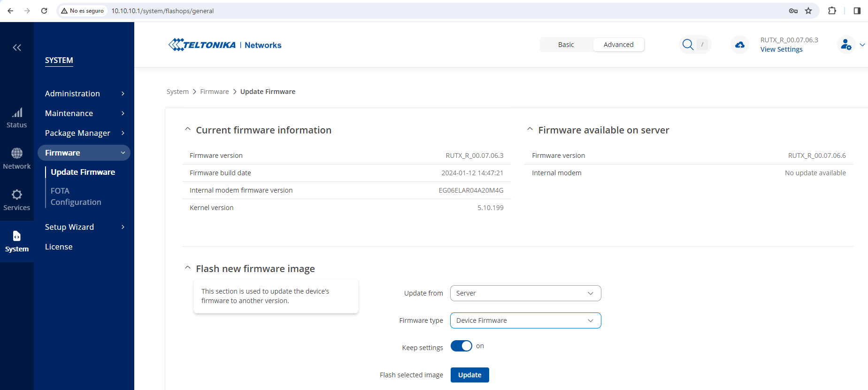The image size is (868, 390).
Task: Open the Setup Wizard menu
Action: click(x=84, y=227)
